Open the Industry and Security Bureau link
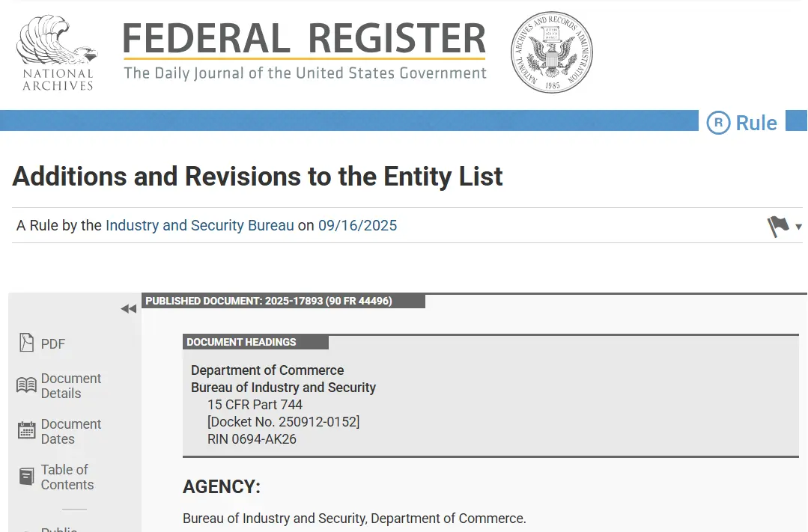Viewport: 808px width, 532px height. [x=199, y=225]
